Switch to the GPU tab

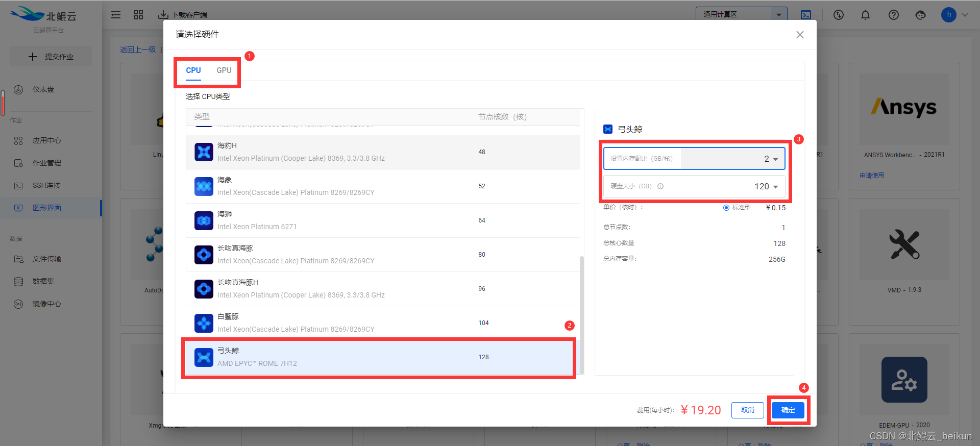point(224,70)
